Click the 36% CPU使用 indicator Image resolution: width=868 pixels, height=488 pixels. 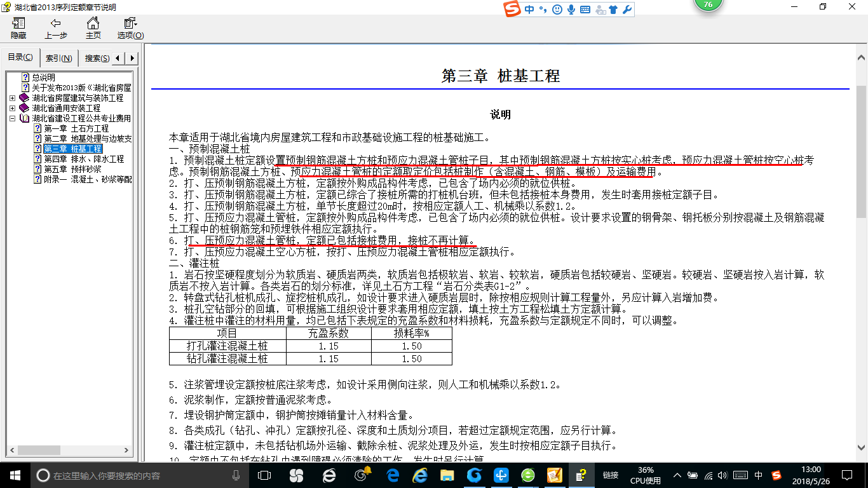coord(646,475)
